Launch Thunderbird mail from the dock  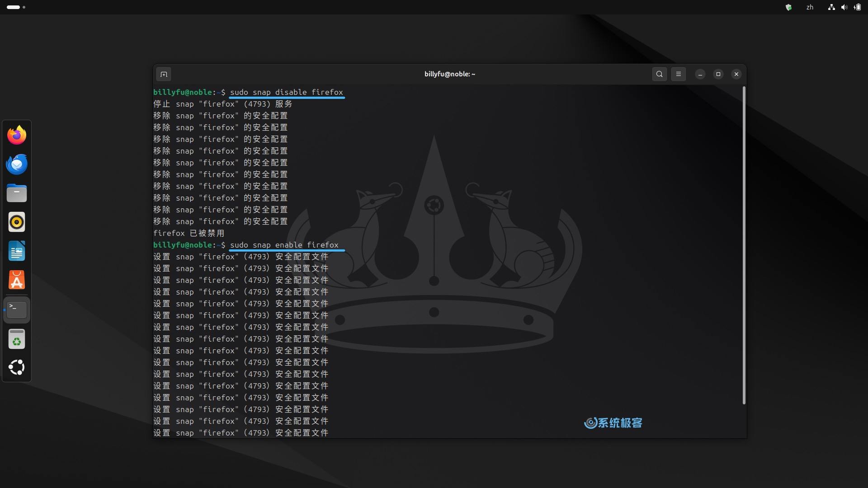click(17, 164)
